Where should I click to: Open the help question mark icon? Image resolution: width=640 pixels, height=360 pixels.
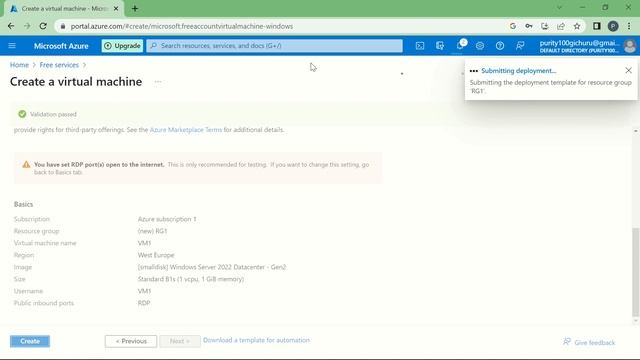point(500,46)
